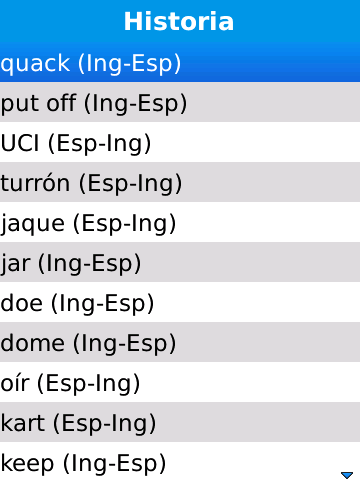Open the kart history entry
Screen dimensions: 360x480
180,422
